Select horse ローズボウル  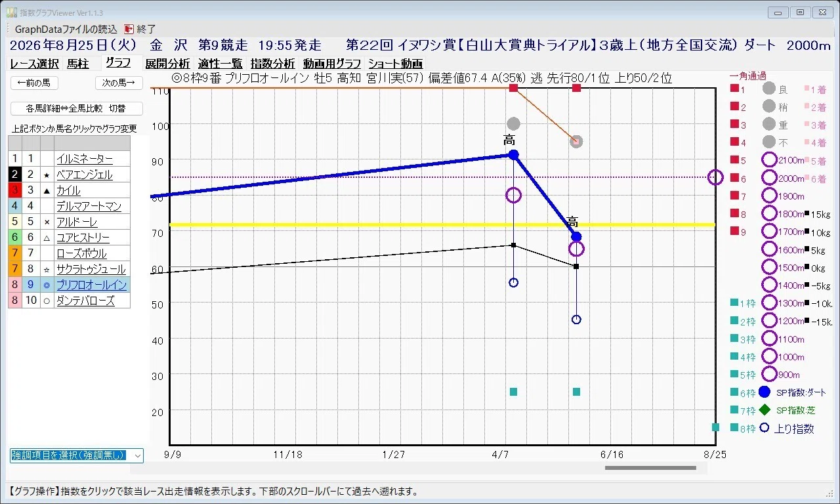pos(81,253)
